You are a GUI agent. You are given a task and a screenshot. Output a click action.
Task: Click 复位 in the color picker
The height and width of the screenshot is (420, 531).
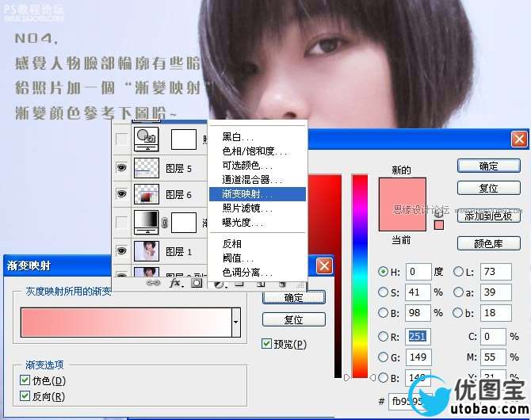tap(489, 188)
